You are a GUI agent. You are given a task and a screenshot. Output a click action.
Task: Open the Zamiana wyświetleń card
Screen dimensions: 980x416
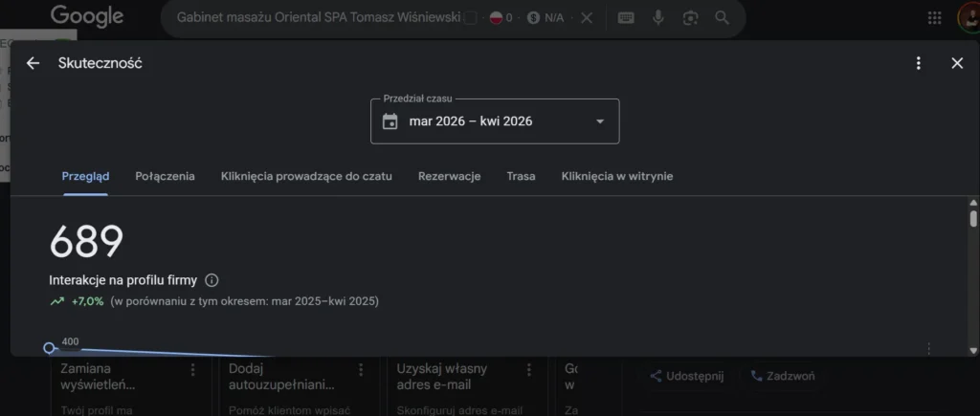coord(131,387)
